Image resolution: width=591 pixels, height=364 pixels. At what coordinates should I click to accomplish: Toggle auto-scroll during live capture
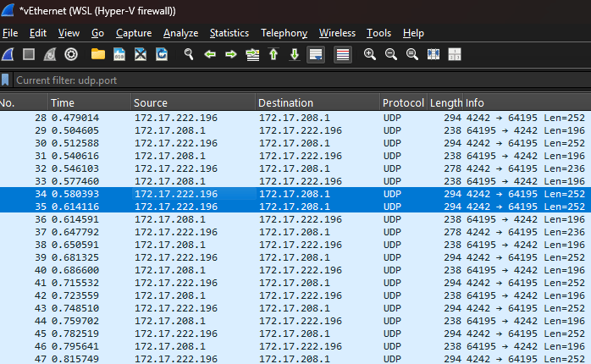[316, 54]
